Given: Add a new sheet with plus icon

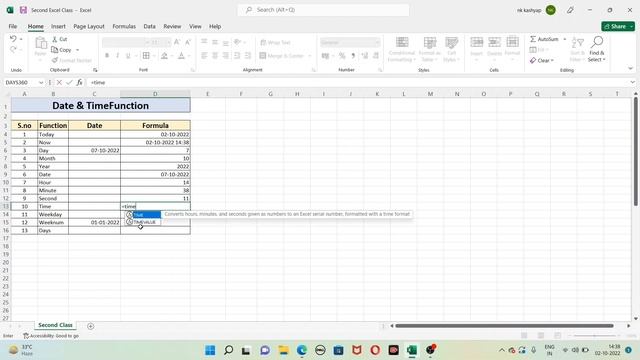Looking at the screenshot, I should click(x=91, y=326).
